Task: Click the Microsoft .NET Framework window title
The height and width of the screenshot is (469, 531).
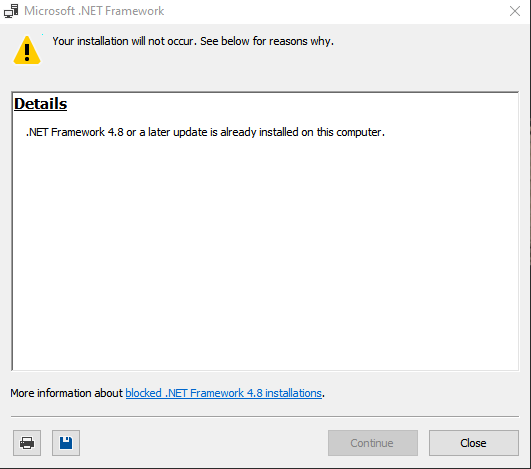Action: [x=94, y=11]
